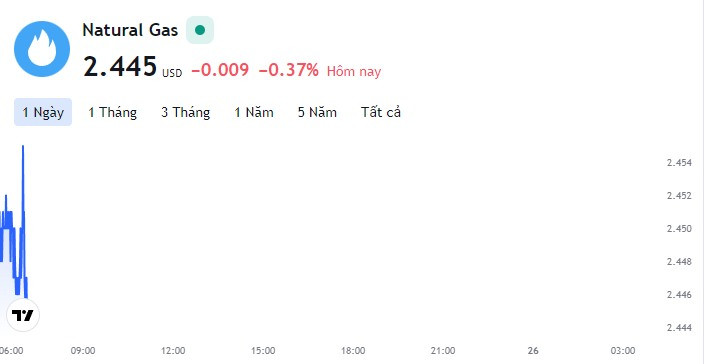
Task: Click the 12:00 time axis label
Action: [173, 351]
